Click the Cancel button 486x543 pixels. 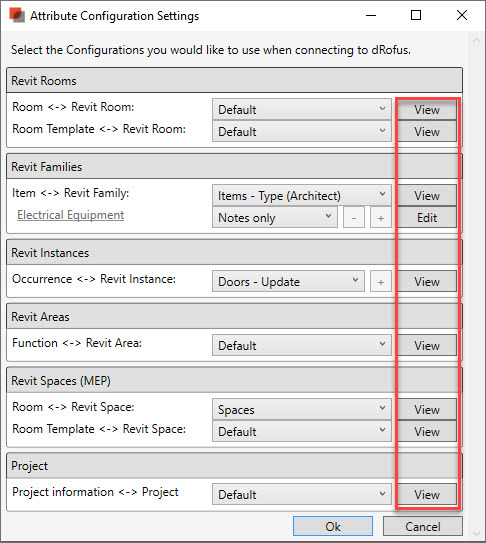(423, 526)
